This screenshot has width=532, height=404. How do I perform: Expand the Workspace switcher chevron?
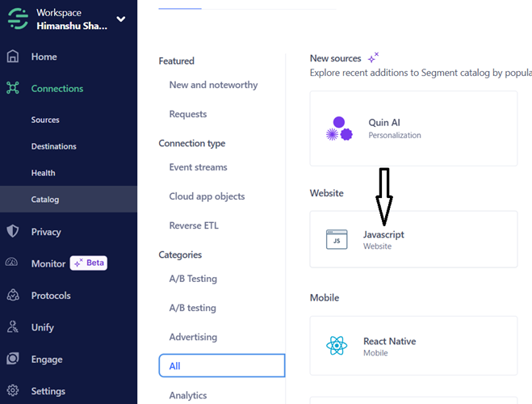coord(121,19)
